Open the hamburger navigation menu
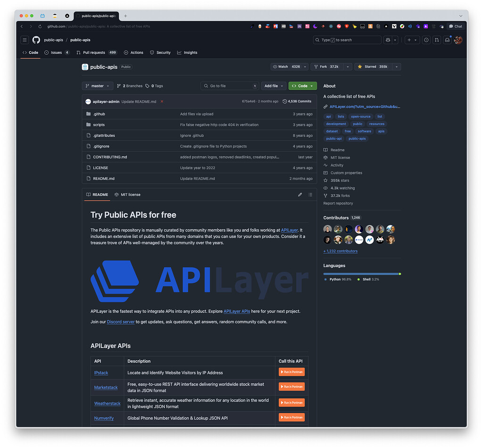Image resolution: width=483 pixels, height=448 pixels. [x=25, y=40]
